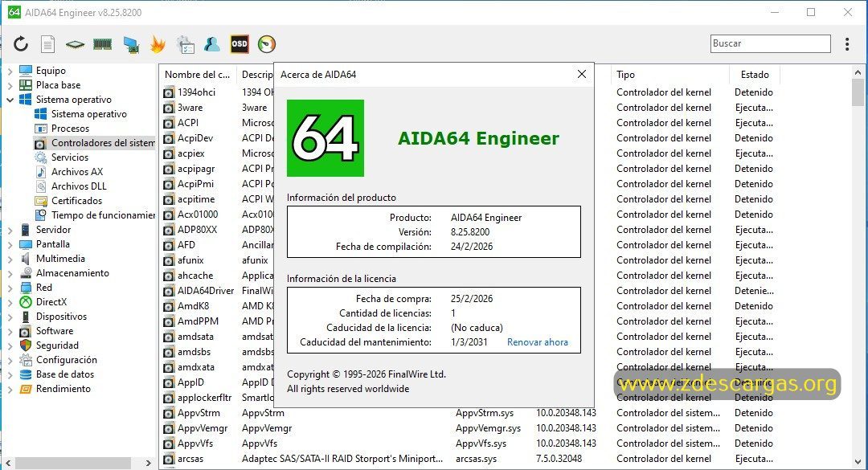Expand the Configuración tree node
Screen dimensions: 868x470
point(10,360)
